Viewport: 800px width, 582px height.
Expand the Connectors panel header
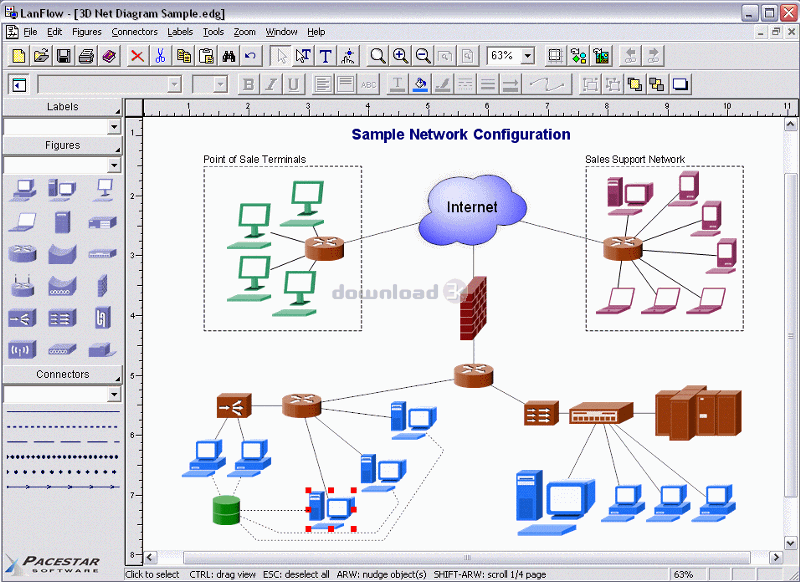(x=63, y=374)
